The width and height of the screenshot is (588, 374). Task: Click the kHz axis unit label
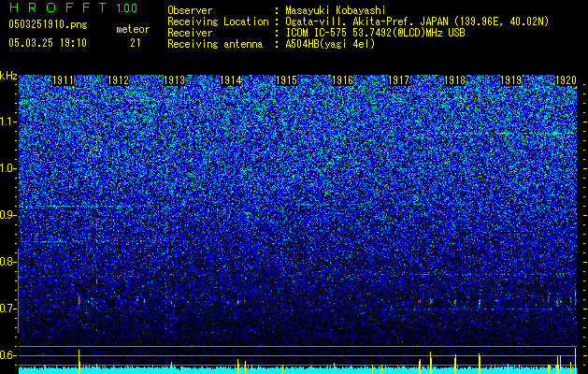[8, 76]
